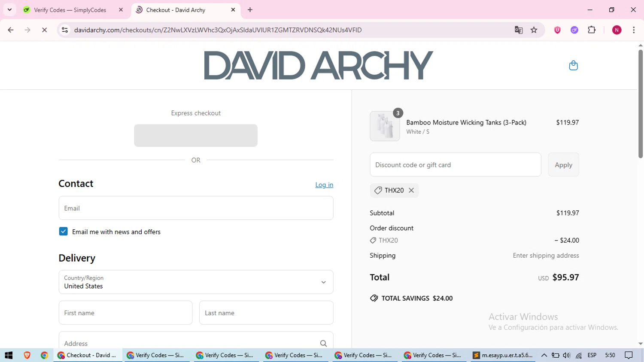The height and width of the screenshot is (362, 644).
Task: Open the 5:50 taskbar clock
Action: point(610,355)
